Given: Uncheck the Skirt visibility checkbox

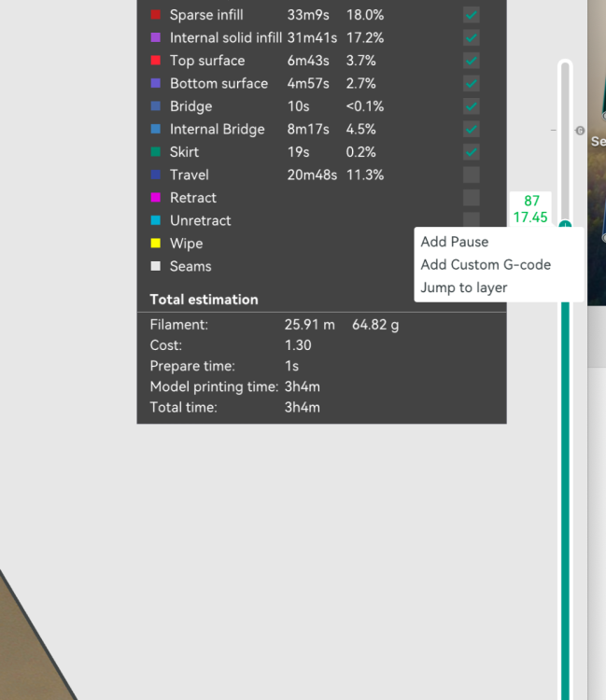Looking at the screenshot, I should click(472, 152).
